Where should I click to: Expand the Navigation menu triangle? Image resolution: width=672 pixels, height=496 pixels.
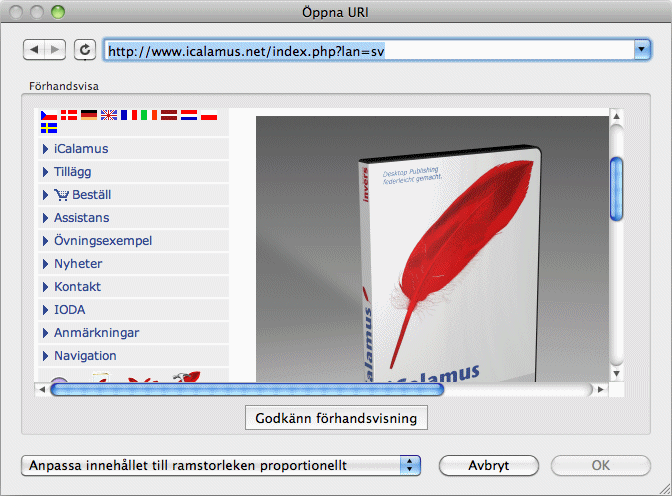click(45, 356)
